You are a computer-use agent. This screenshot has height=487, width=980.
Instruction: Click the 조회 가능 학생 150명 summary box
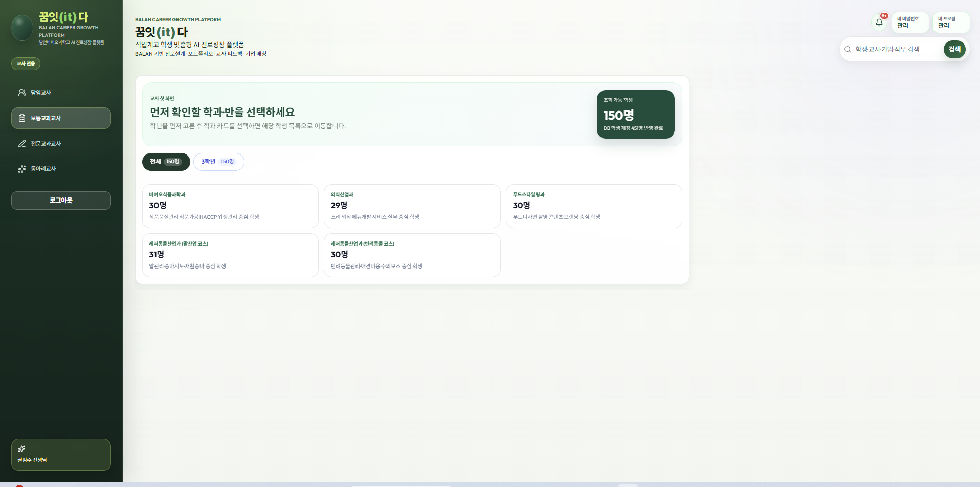pos(636,114)
